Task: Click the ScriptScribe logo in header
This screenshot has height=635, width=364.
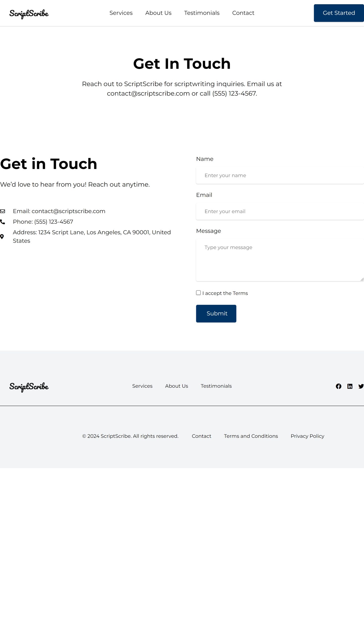Action: tap(29, 13)
